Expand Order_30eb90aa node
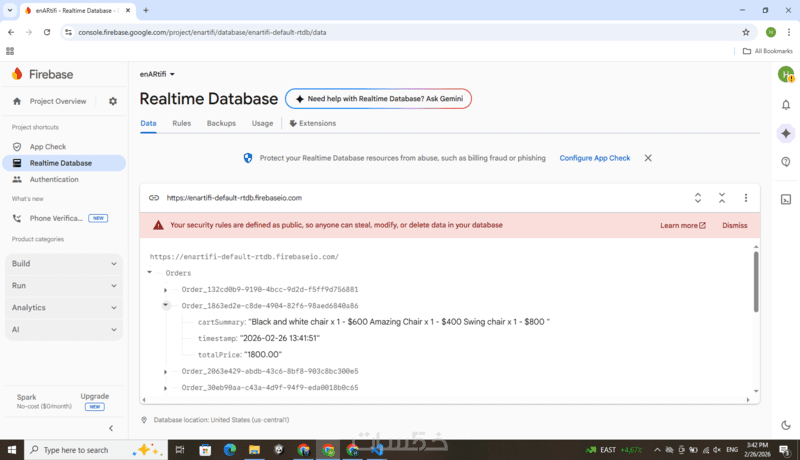This screenshot has width=800, height=460. coord(165,388)
